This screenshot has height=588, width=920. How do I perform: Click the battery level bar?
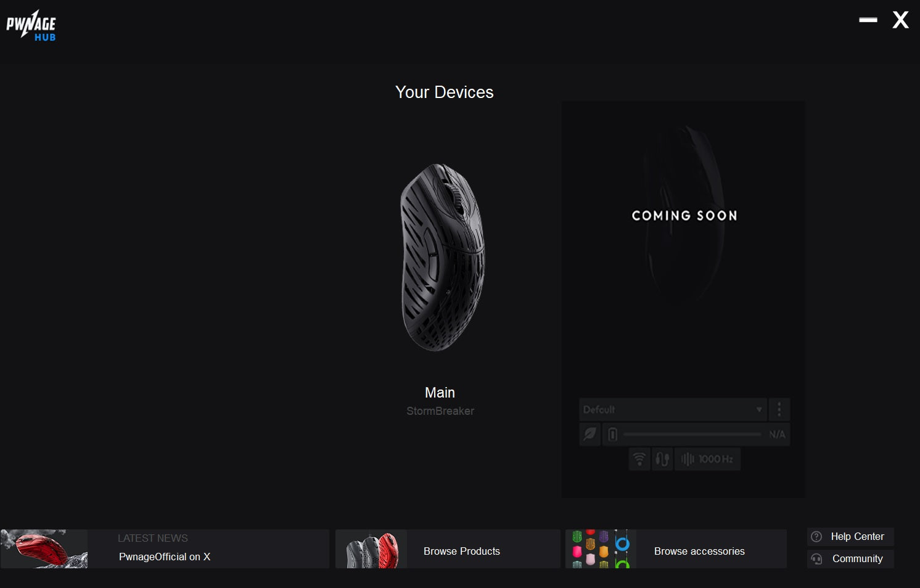coord(692,435)
